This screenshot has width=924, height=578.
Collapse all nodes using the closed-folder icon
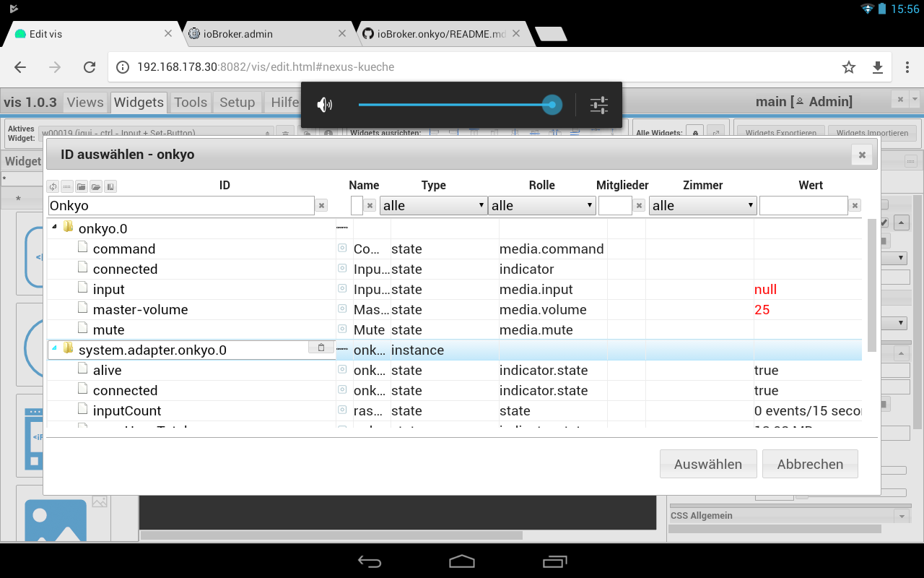(82, 186)
